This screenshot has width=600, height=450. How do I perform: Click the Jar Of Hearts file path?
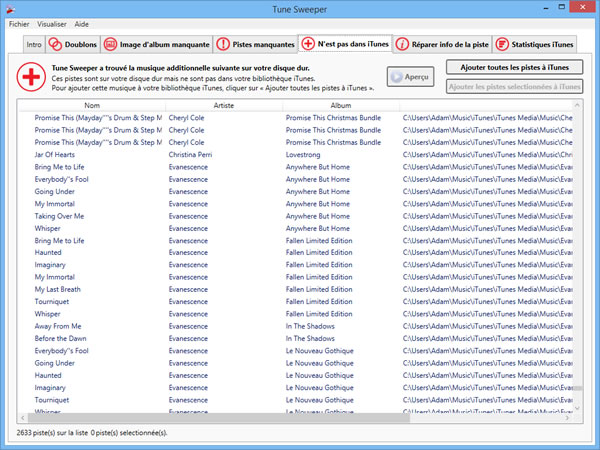[488, 155]
